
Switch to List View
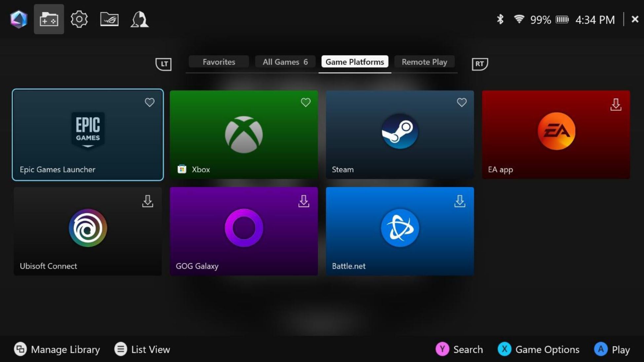pyautogui.click(x=142, y=349)
